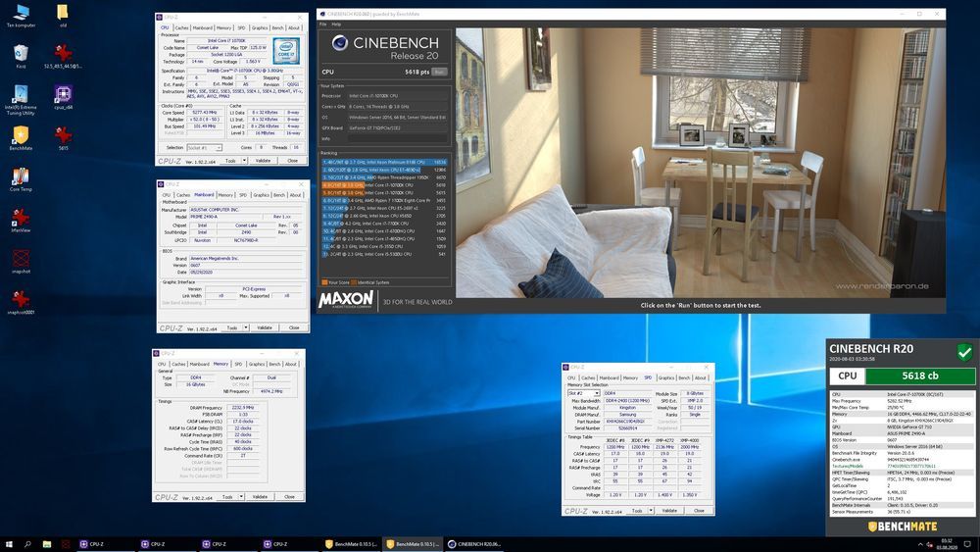
Task: Expand Tools arrow in CPU-Z SPD window
Action: 651,511
